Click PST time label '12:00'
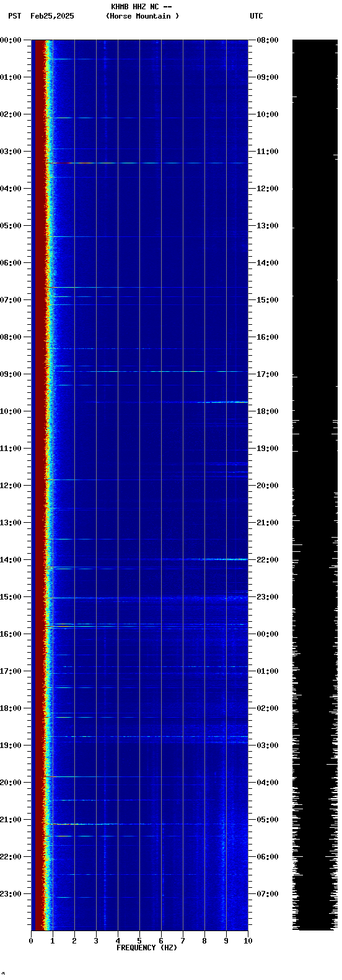Image resolution: width=342 pixels, height=980 pixels. click(x=11, y=486)
